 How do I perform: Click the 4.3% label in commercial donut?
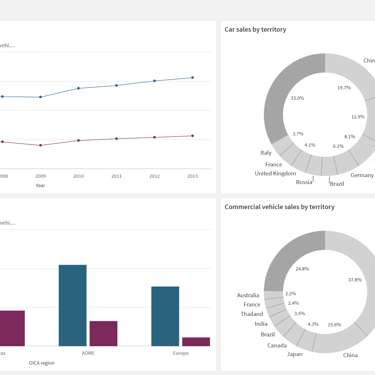(x=313, y=324)
